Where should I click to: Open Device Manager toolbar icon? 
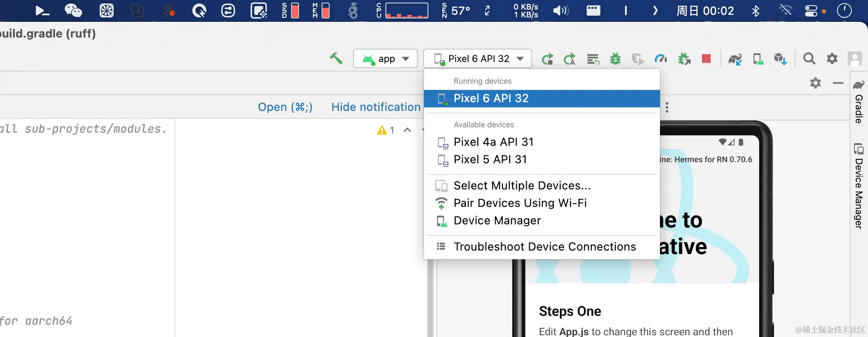pyautogui.click(x=758, y=59)
